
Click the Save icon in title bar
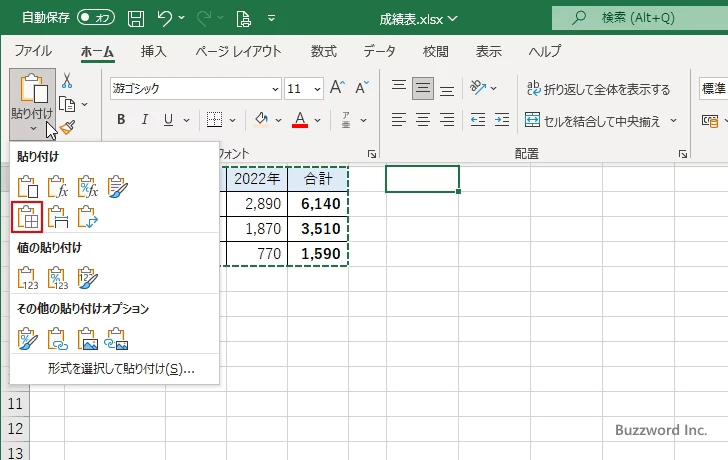point(136,19)
